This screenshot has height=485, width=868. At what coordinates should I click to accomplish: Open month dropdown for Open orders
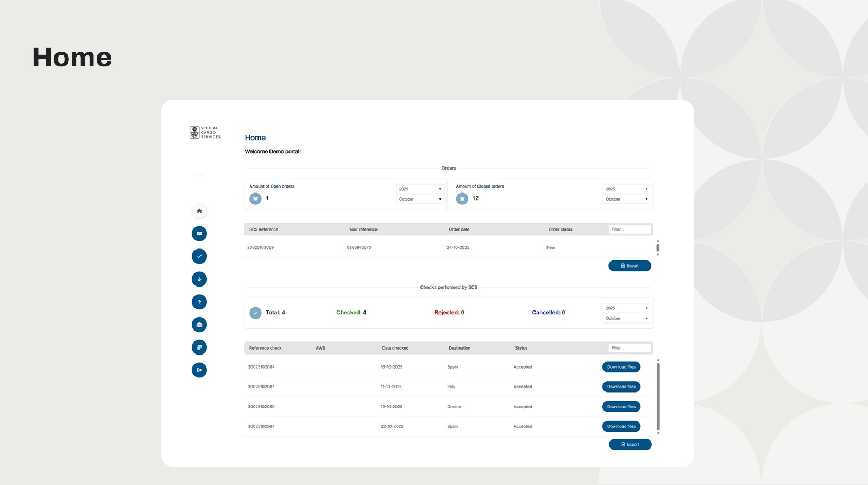click(420, 200)
